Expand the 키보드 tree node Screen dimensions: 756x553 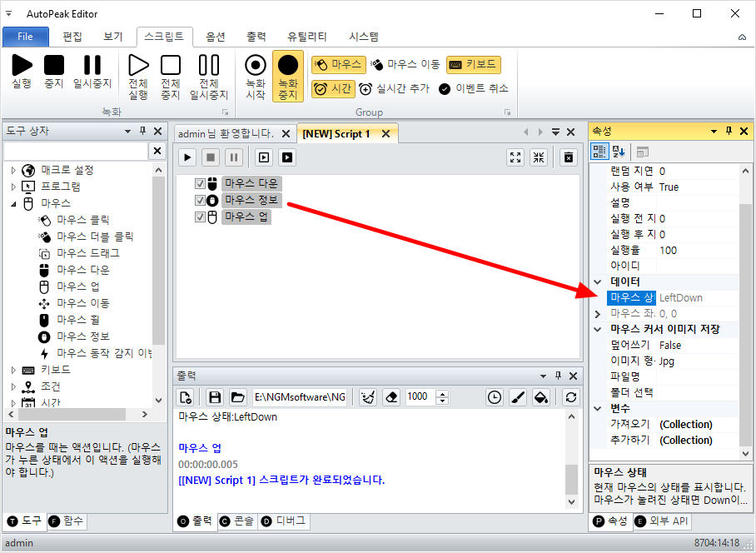pos(13,370)
